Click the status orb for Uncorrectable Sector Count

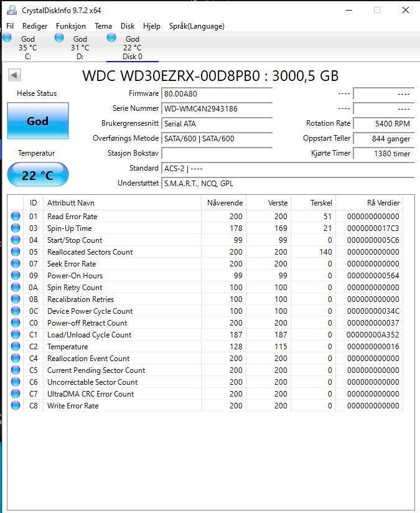pyautogui.click(x=16, y=382)
